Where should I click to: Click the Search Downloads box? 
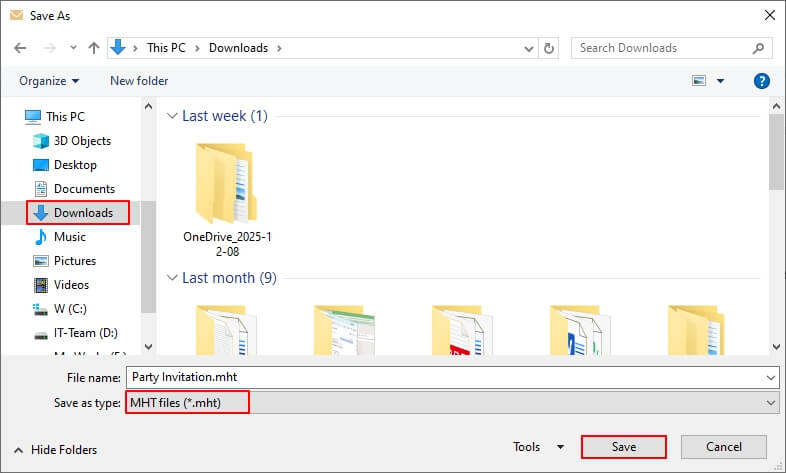tap(662, 48)
